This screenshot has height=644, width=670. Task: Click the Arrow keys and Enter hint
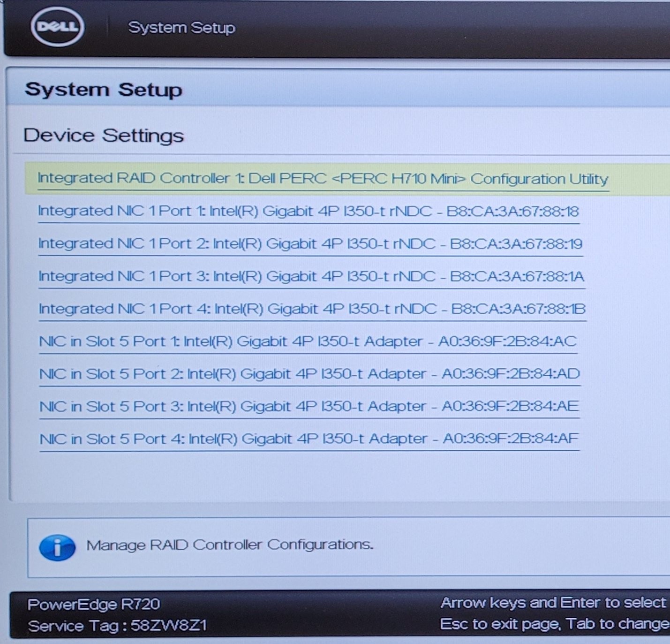click(554, 603)
